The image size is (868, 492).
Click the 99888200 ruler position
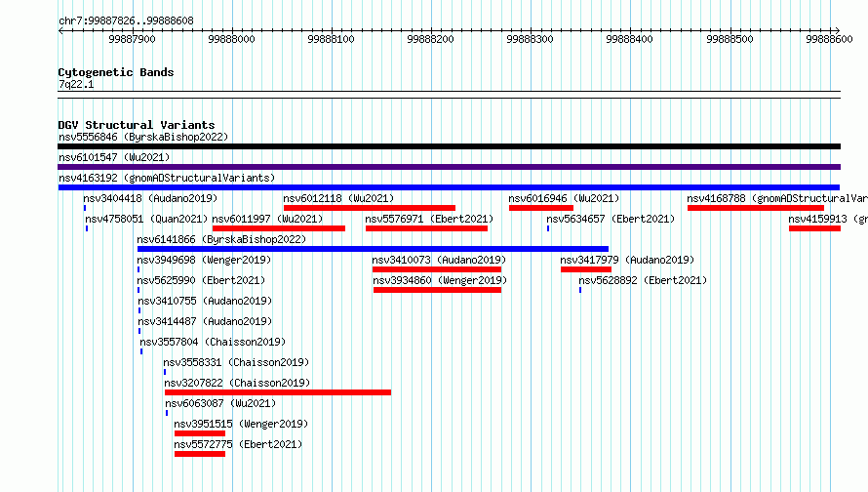(x=430, y=39)
